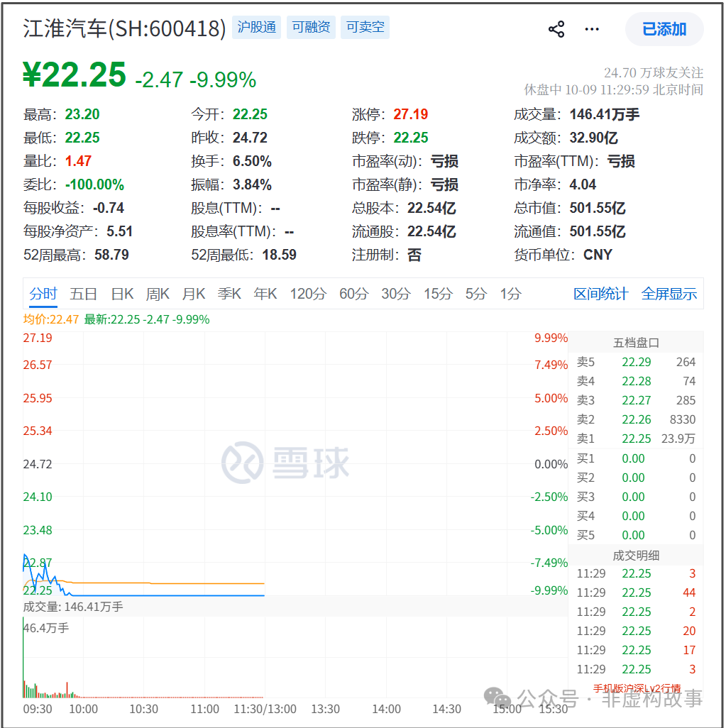The image size is (726, 728).
Task: Click the 卖5 order row at 22.29
Action: pyautogui.click(x=636, y=362)
